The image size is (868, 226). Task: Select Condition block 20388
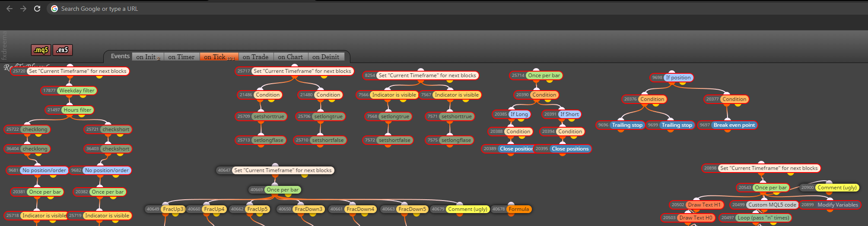pyautogui.click(x=511, y=132)
